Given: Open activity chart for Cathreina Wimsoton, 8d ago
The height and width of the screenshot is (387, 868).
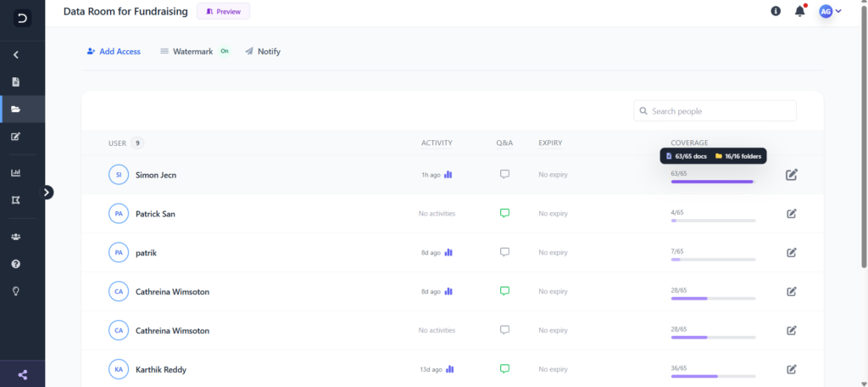Looking at the screenshot, I should click(448, 291).
